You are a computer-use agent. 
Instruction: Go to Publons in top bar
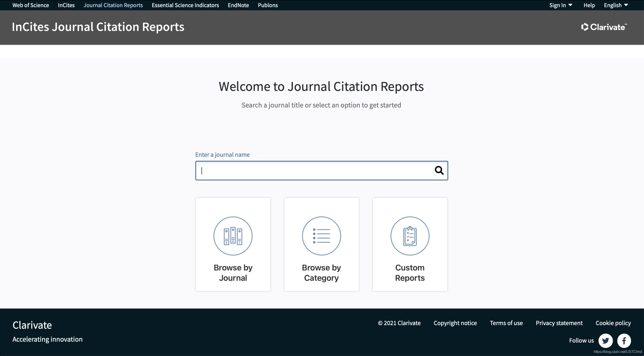[x=268, y=5]
